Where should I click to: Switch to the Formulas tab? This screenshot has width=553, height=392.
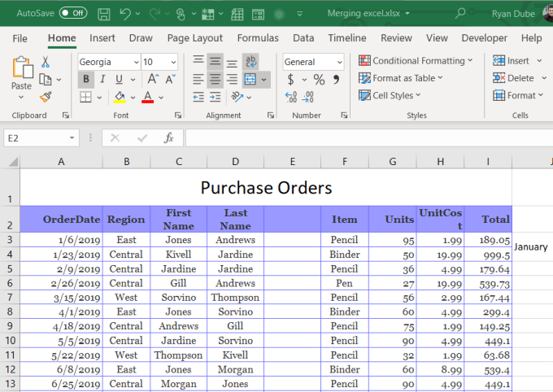258,38
